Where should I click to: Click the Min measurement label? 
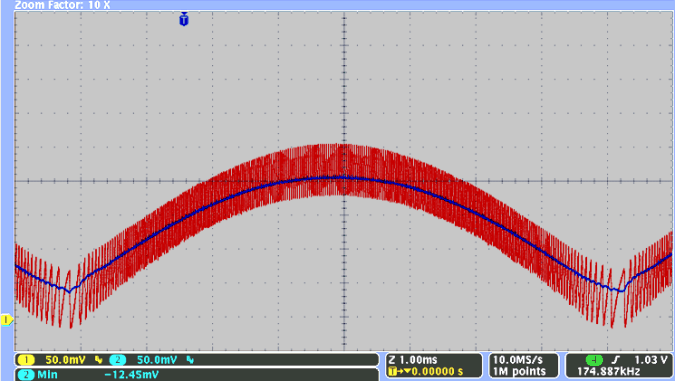pos(47,375)
